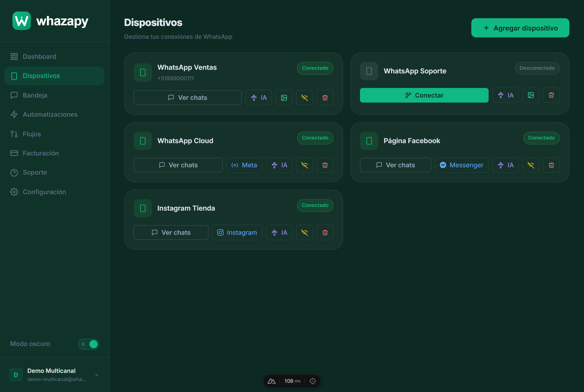The height and width of the screenshot is (392, 584).
Task: Delete WhatsApp Soporte with trash icon
Action: (x=551, y=95)
